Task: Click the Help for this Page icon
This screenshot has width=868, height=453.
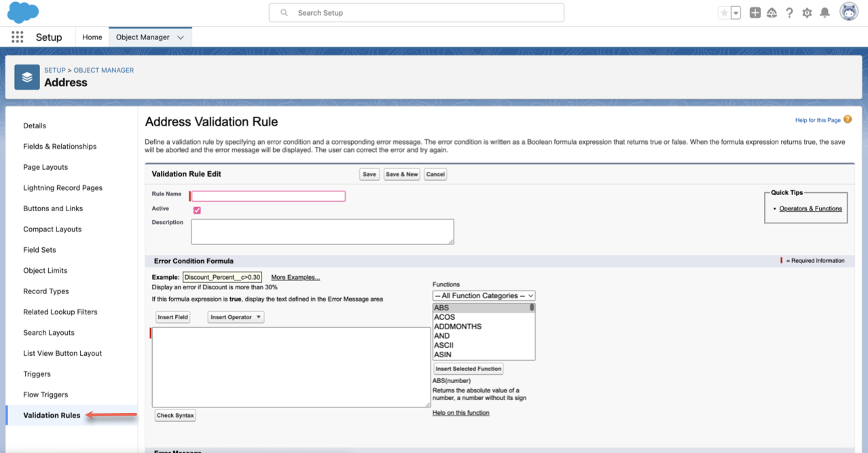Action: [848, 120]
